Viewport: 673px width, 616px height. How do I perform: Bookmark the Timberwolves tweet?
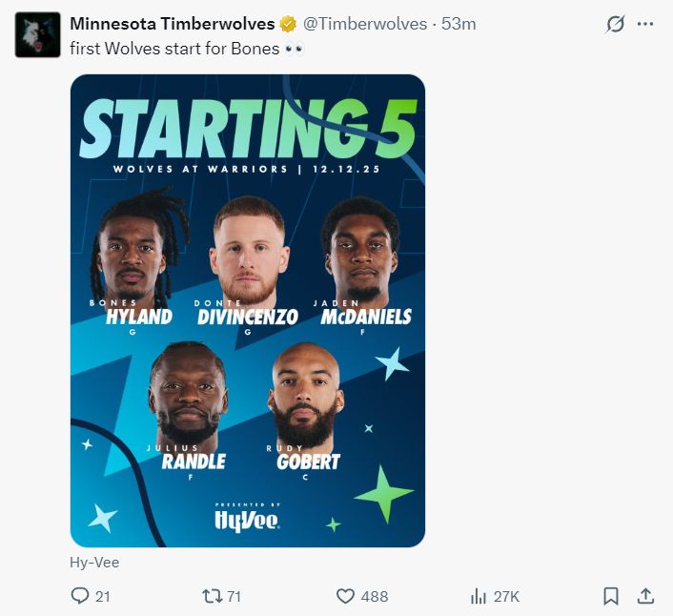click(611, 596)
